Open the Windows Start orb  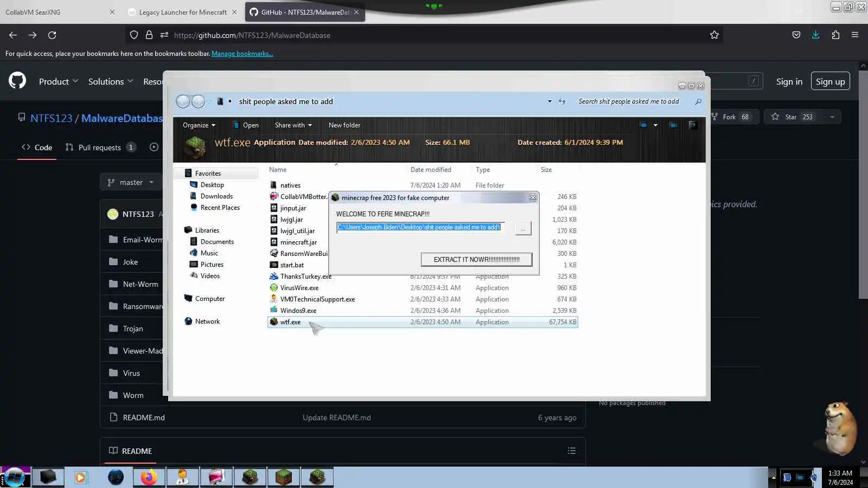point(15,477)
